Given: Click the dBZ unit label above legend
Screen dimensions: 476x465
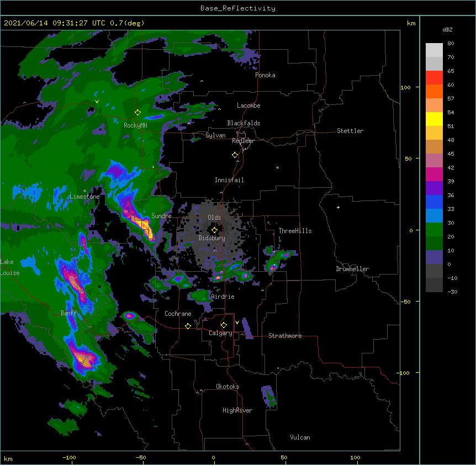Looking at the screenshot, I should tap(447, 30).
